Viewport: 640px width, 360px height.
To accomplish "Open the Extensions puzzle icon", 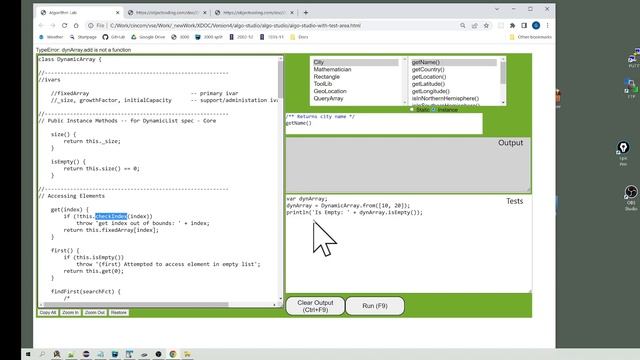I will click(x=512, y=25).
